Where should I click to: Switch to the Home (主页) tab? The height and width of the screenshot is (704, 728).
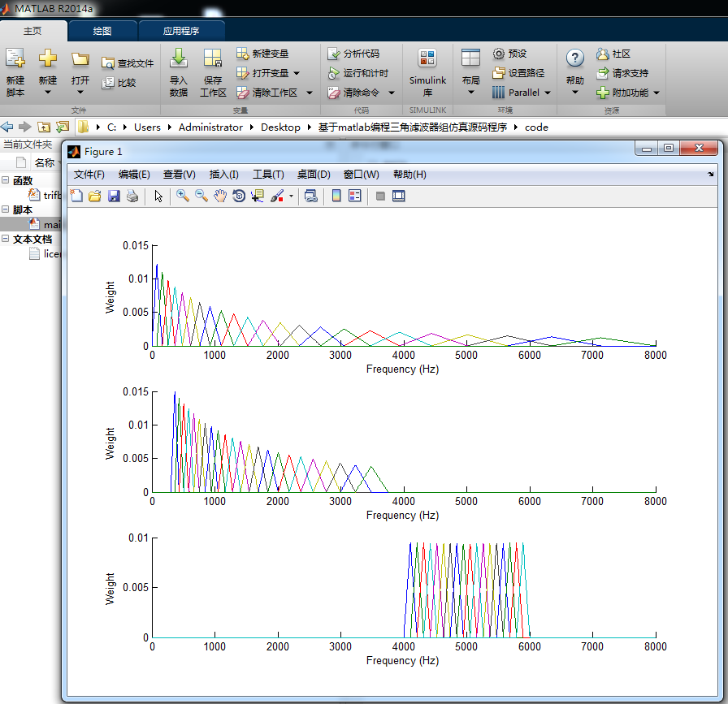point(32,31)
